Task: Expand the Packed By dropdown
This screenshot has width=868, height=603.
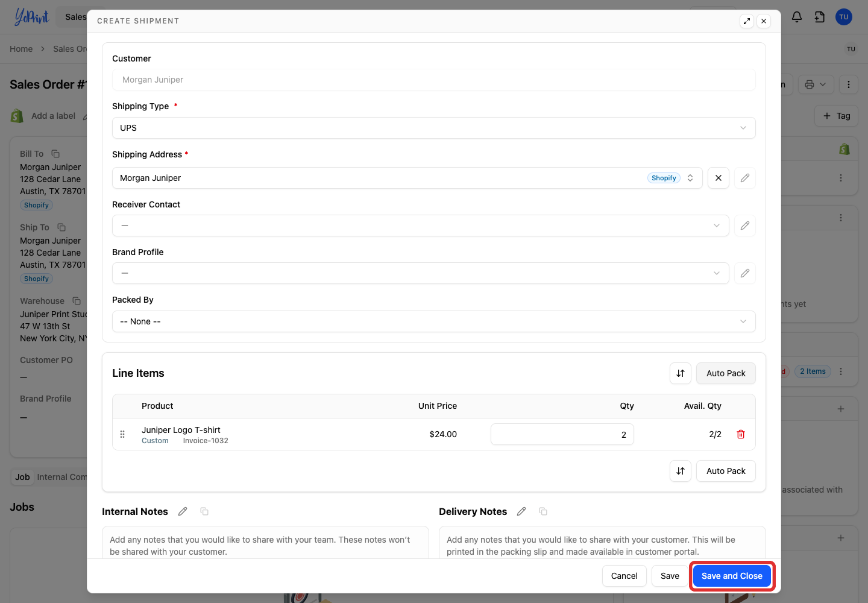Action: [x=434, y=321]
